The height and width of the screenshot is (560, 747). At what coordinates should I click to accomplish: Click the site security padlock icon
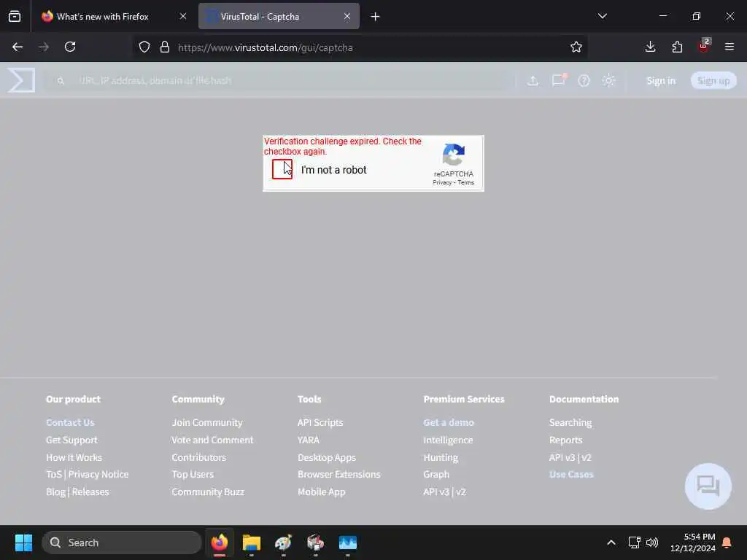pyautogui.click(x=165, y=47)
